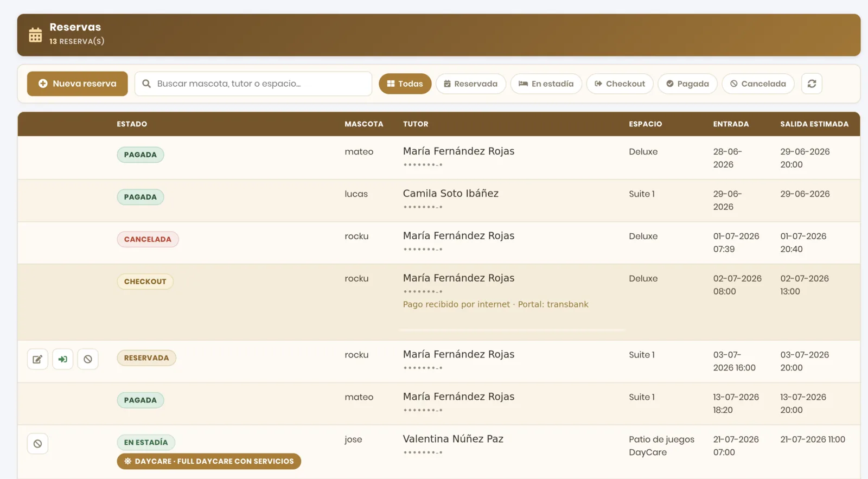Check in the Reservada rocku reservation

coord(63,359)
